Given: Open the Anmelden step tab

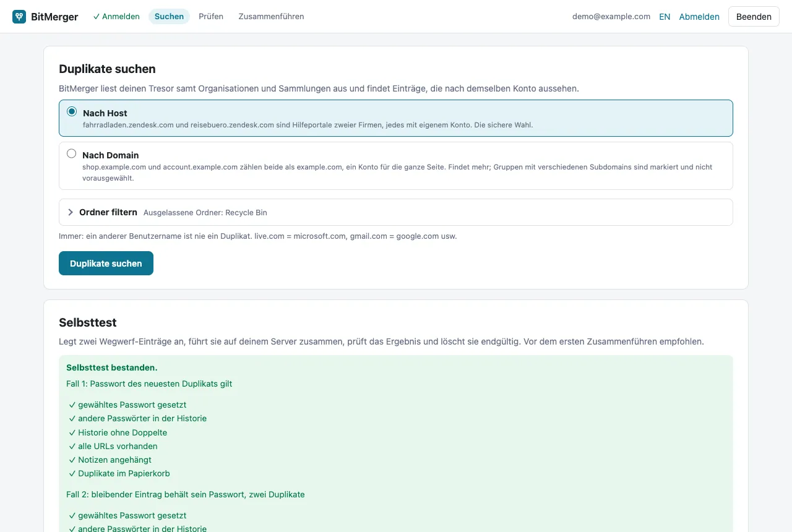Looking at the screenshot, I should tap(116, 17).
